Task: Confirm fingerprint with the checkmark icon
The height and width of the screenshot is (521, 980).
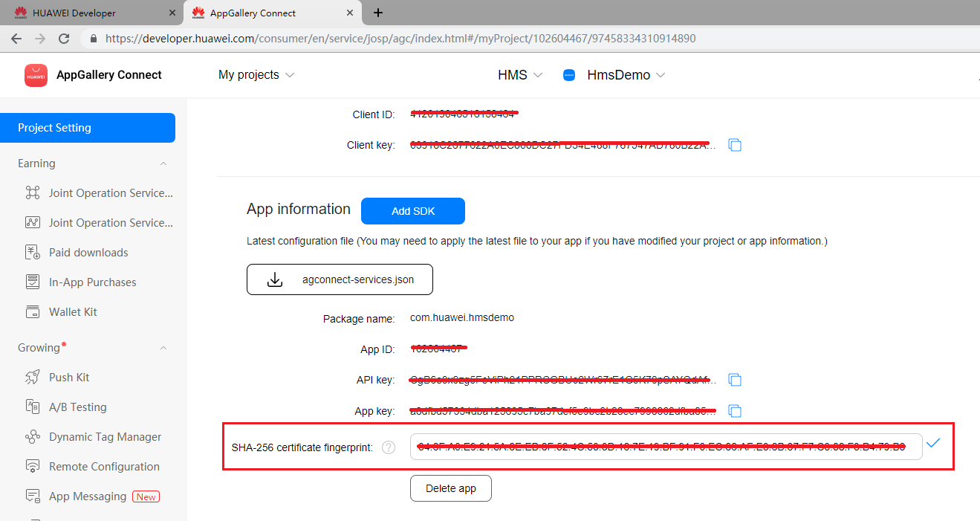Action: point(933,443)
